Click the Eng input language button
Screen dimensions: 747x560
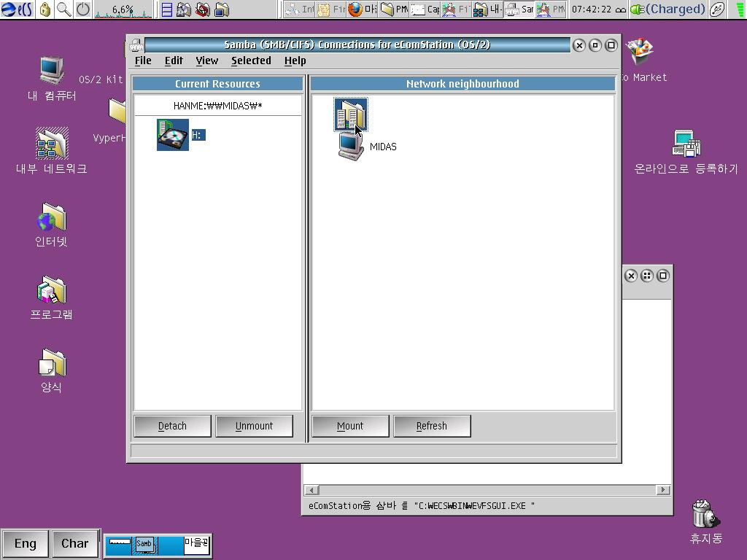click(x=26, y=543)
